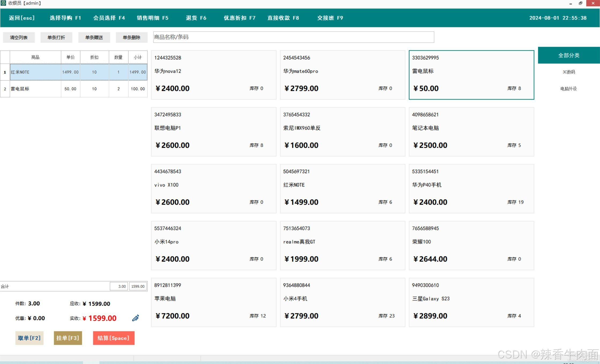Image resolution: width=600 pixels, height=364 pixels.
Task: Open 交接班 shift handover F9
Action: [329, 18]
